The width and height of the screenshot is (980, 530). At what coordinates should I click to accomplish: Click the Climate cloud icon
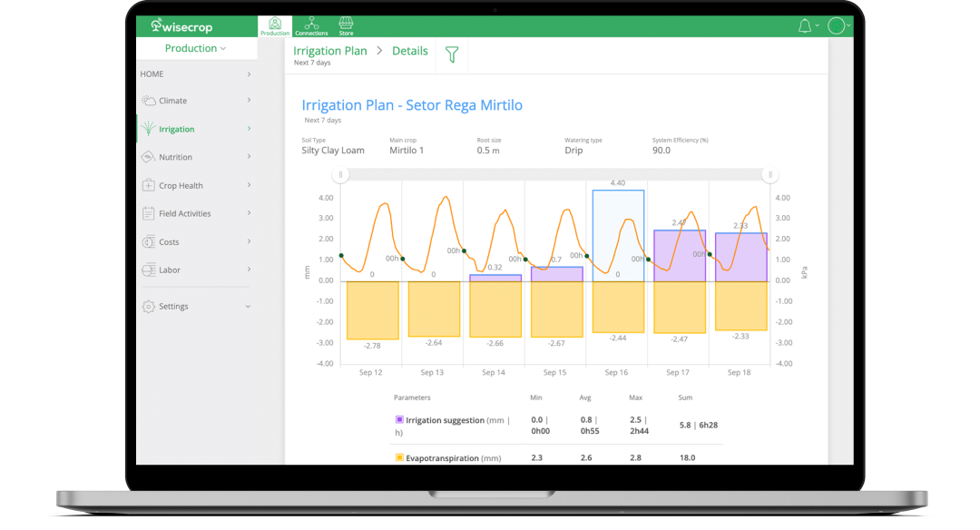(x=148, y=101)
